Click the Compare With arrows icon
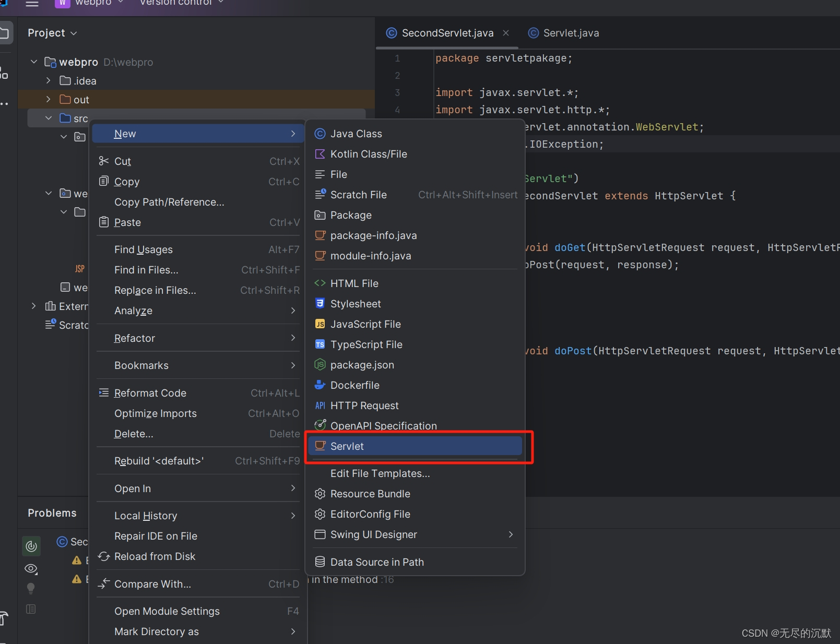840x644 pixels. (x=104, y=583)
